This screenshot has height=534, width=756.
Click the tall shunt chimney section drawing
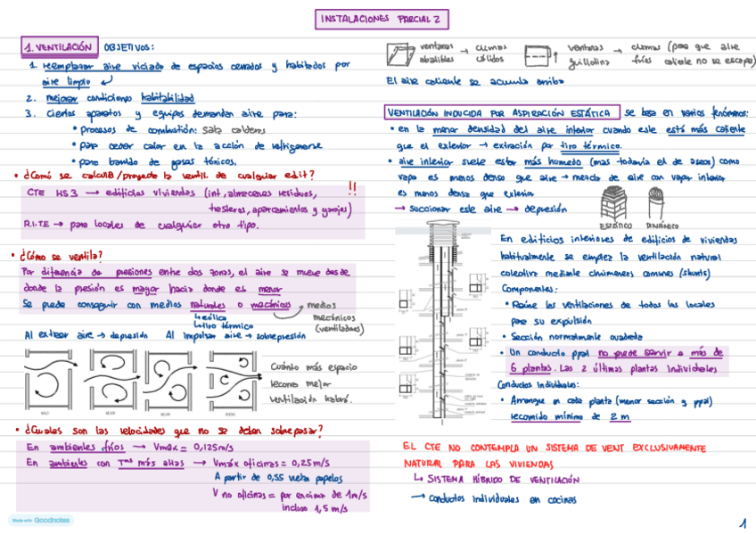[441, 323]
